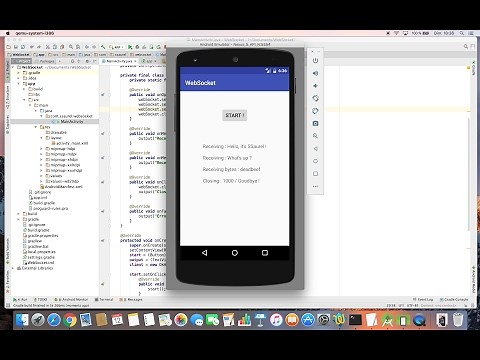This screenshot has width=480, height=360.
Task: Open Google Chrome from the Dock
Action: (x=70, y=320)
